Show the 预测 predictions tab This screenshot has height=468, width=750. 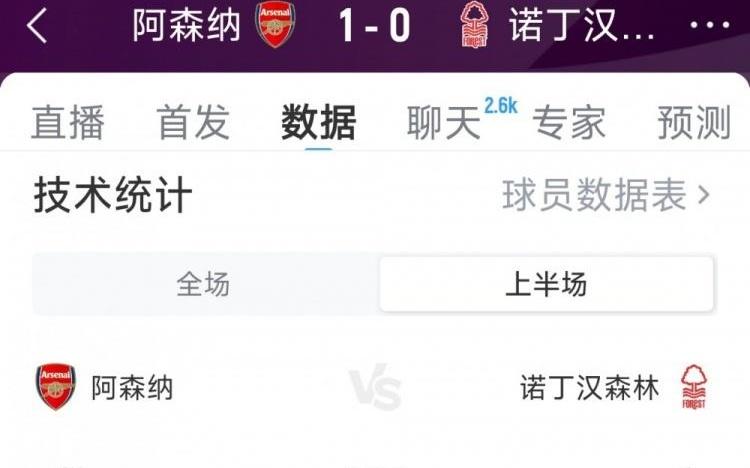(x=694, y=124)
